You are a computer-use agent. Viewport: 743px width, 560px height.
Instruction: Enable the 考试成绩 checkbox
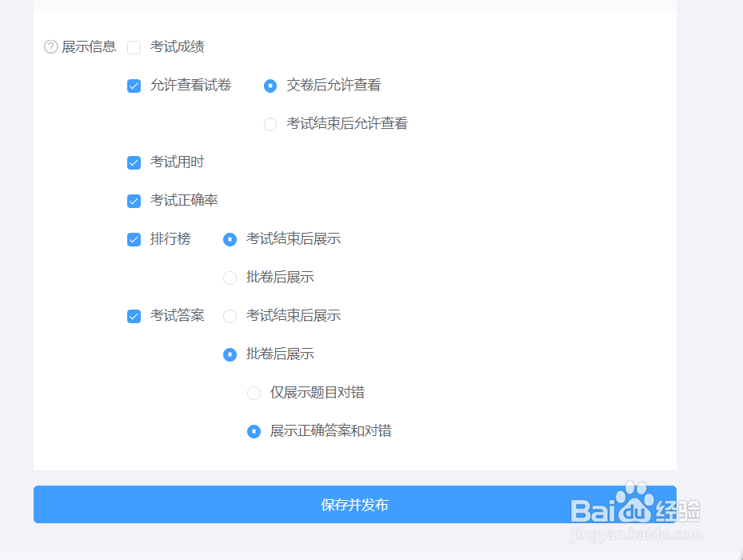[x=134, y=47]
